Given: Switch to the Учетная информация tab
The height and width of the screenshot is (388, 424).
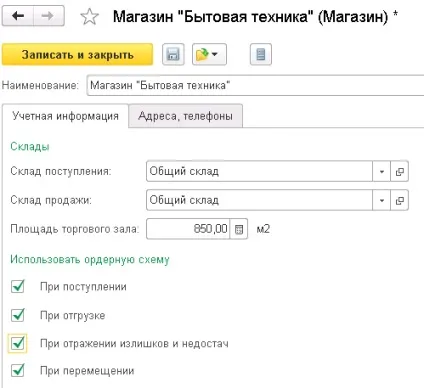Looking at the screenshot, I should click(65, 116).
